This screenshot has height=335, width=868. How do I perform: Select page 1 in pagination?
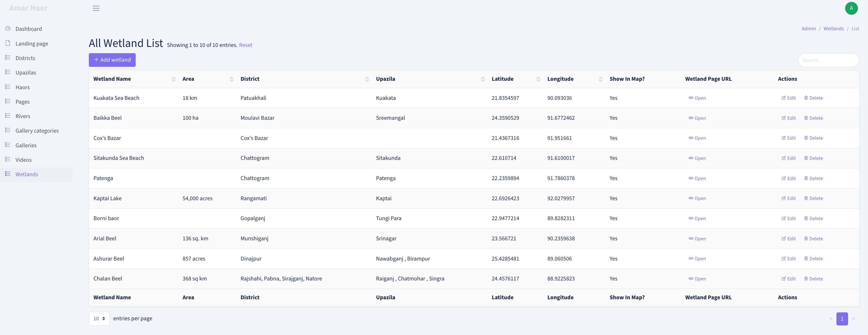click(842, 318)
